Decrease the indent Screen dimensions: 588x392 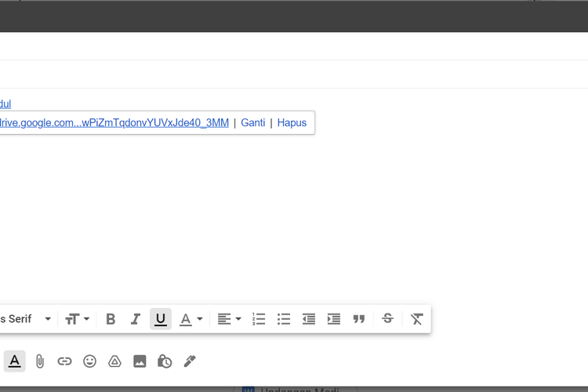[309, 319]
